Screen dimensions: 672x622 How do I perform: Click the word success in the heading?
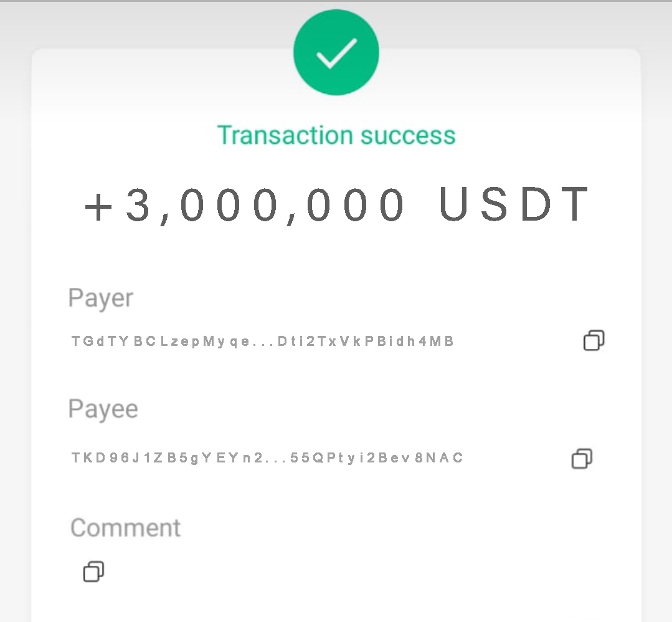pos(408,135)
